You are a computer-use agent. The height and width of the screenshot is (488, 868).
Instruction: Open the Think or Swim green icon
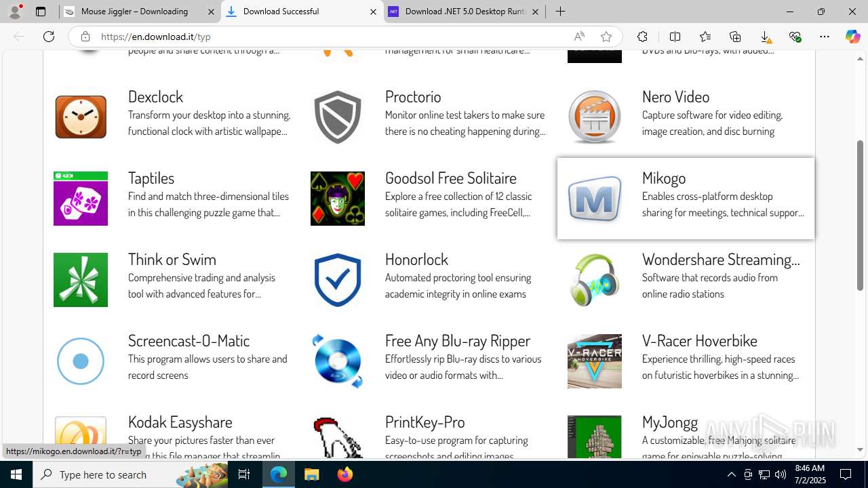point(81,280)
